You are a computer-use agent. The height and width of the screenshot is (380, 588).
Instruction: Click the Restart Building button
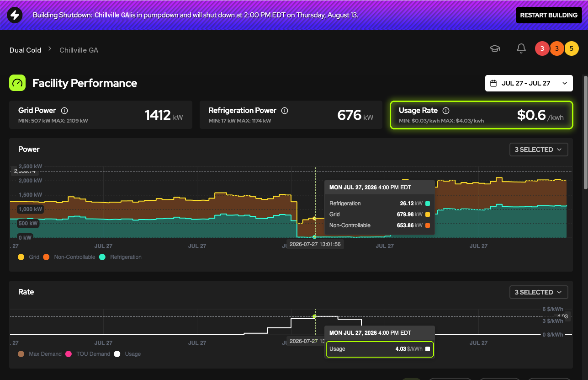(548, 15)
